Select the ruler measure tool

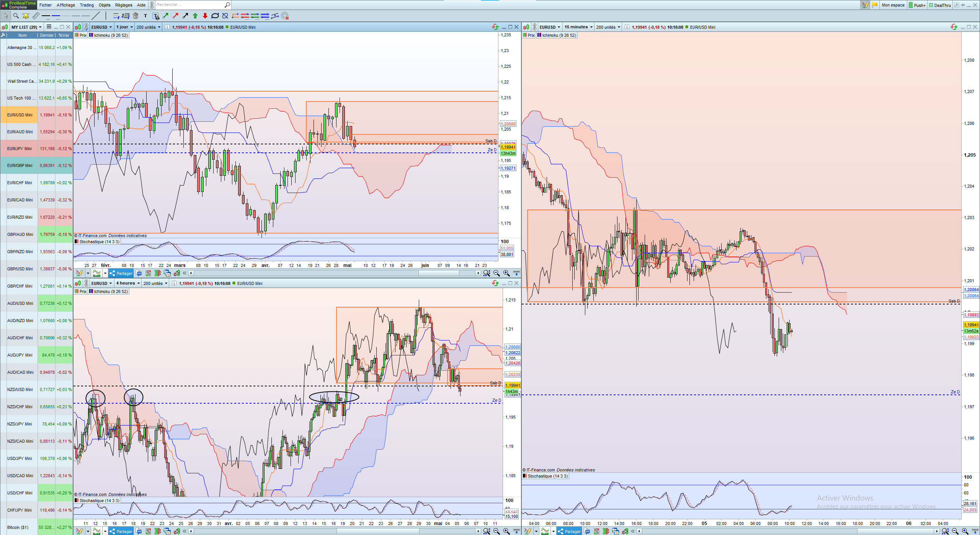(x=36, y=16)
